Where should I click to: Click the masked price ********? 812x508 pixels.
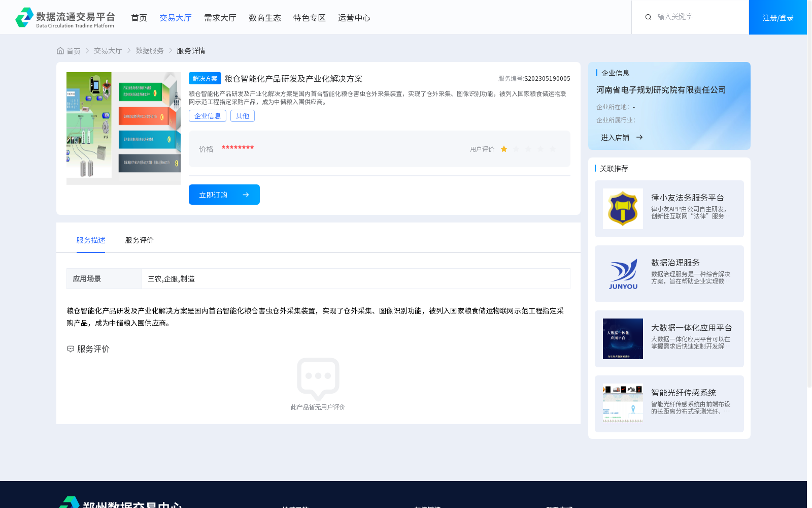tap(238, 148)
